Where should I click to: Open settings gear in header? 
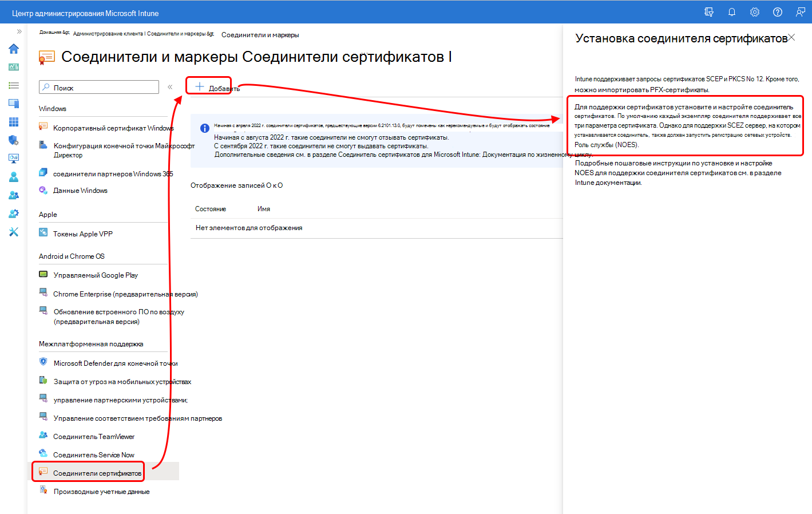pyautogui.click(x=755, y=12)
